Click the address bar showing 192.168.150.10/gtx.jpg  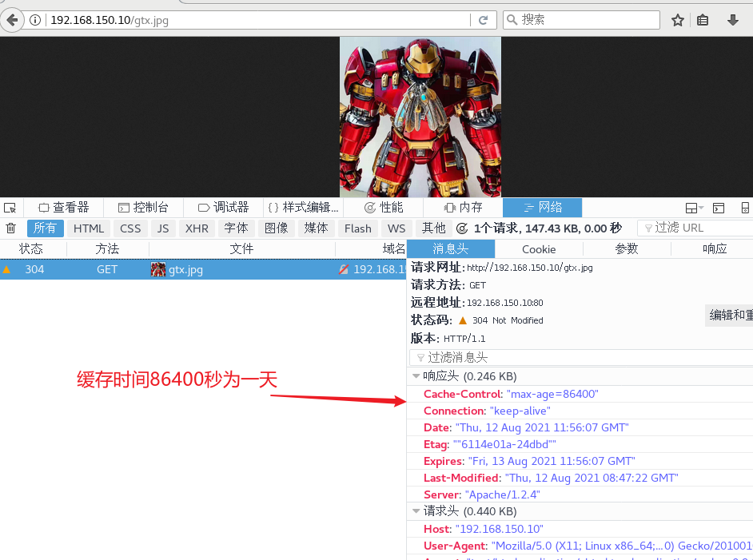pyautogui.click(x=259, y=20)
